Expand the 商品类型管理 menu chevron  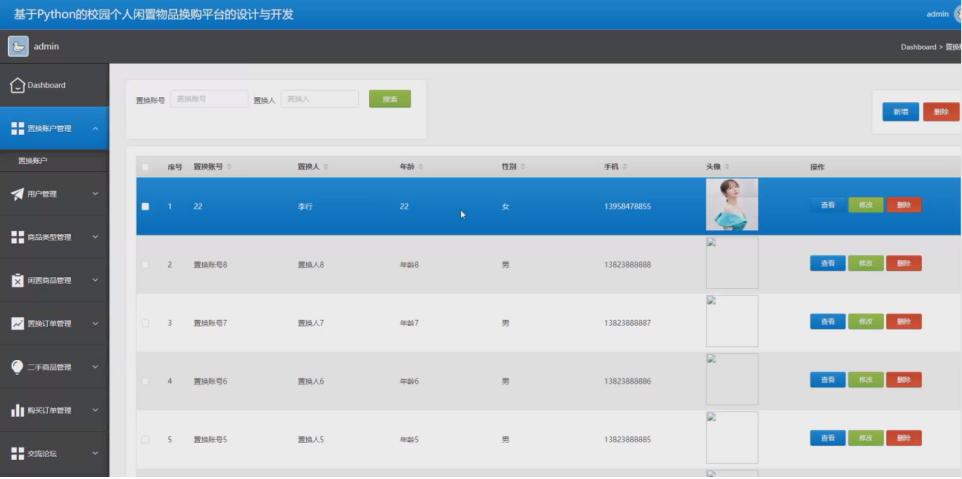coord(95,237)
